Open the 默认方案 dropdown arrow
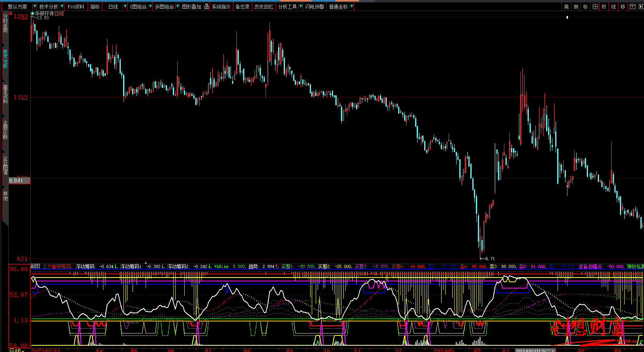The width and height of the screenshot is (644, 352). click(34, 7)
